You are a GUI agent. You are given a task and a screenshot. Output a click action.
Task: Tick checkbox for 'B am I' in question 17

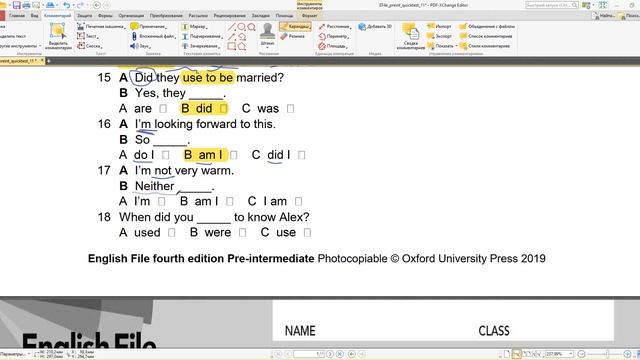click(230, 202)
